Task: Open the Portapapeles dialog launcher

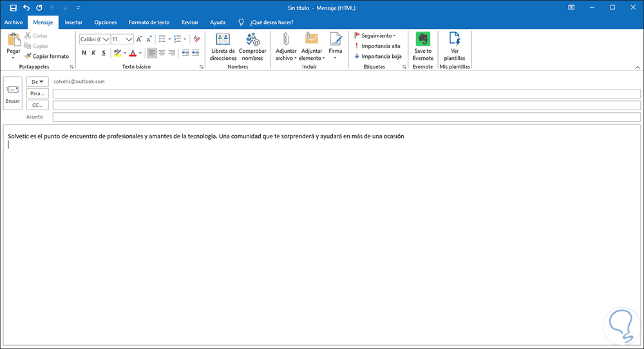Action: coord(72,66)
